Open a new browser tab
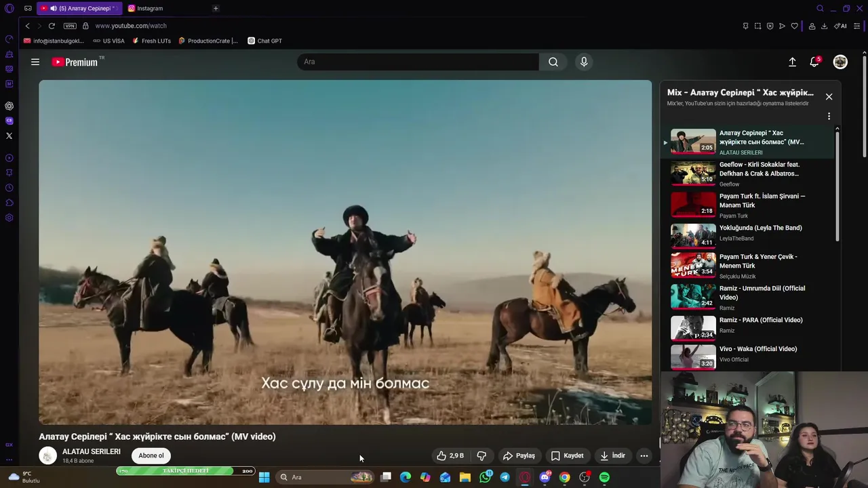The height and width of the screenshot is (488, 868). coord(216,8)
